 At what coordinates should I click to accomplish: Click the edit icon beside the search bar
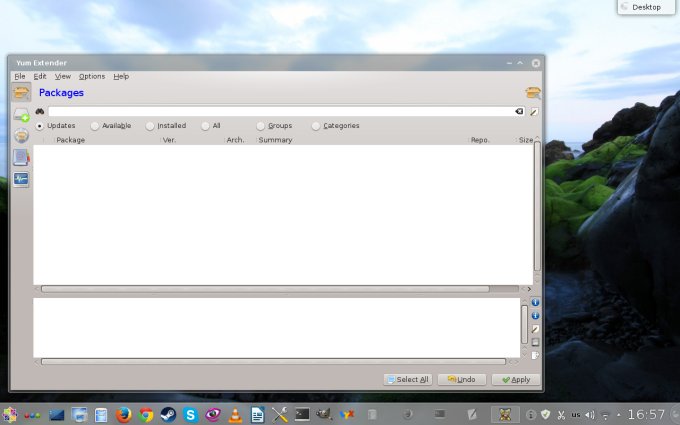tap(534, 111)
